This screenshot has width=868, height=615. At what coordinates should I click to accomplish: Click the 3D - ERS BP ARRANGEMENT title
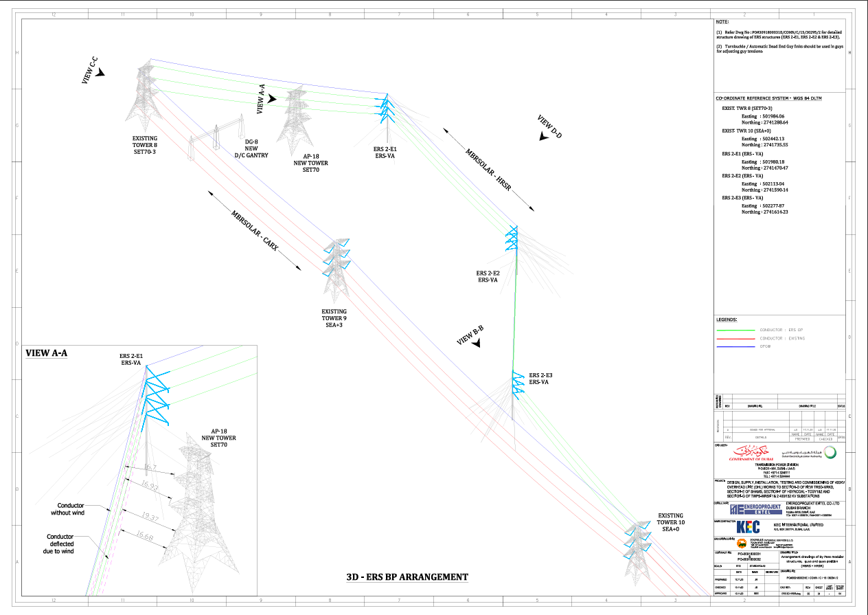click(x=407, y=577)
